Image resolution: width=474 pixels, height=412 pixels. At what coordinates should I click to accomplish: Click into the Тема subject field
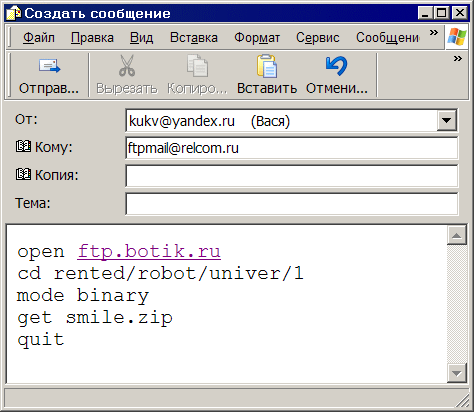click(292, 204)
